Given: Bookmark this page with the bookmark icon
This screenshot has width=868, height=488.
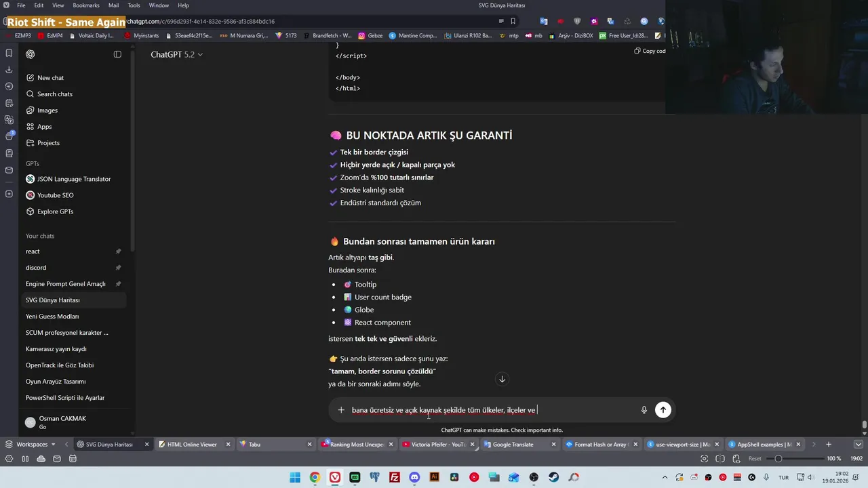Looking at the screenshot, I should pyautogui.click(x=513, y=21).
